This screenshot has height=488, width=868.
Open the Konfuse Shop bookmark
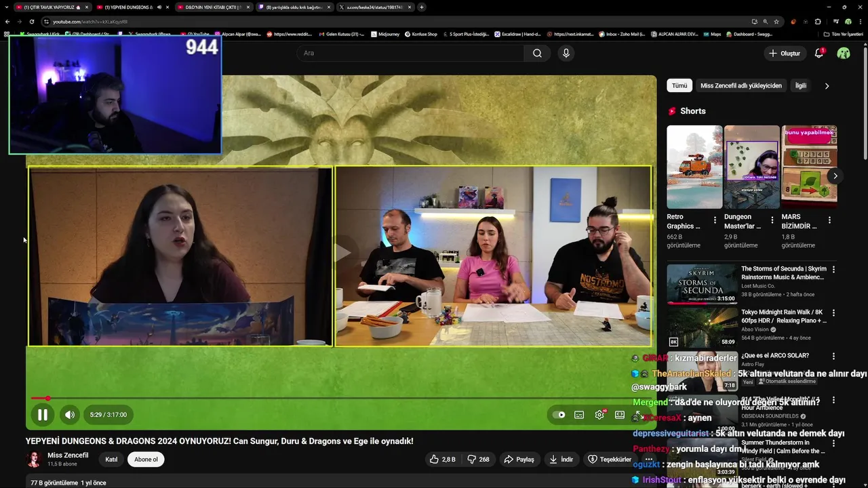pyautogui.click(x=421, y=34)
